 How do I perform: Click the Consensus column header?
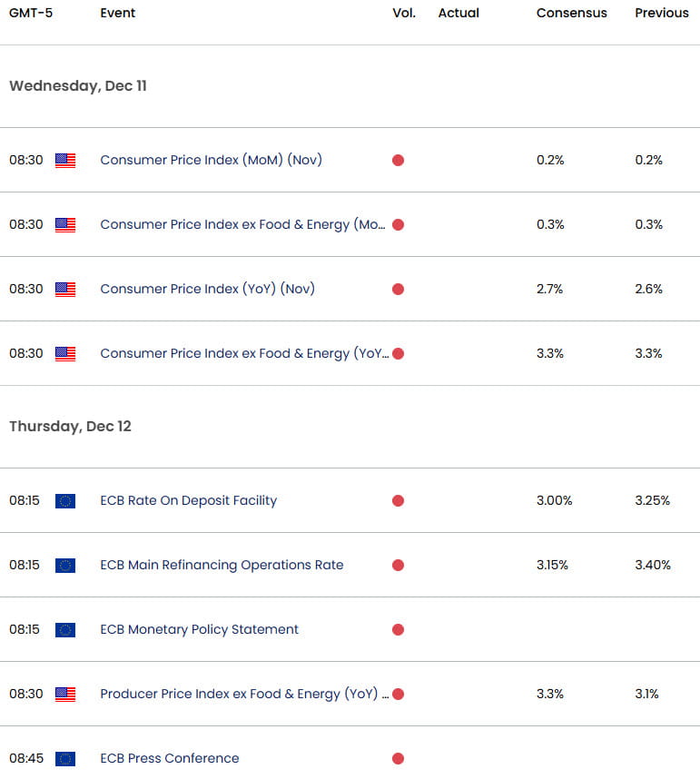(x=571, y=13)
